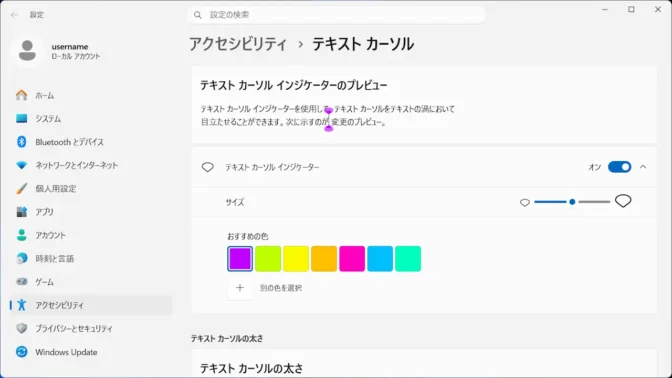Select the pink recommended color
The image size is (672, 378).
point(352,258)
